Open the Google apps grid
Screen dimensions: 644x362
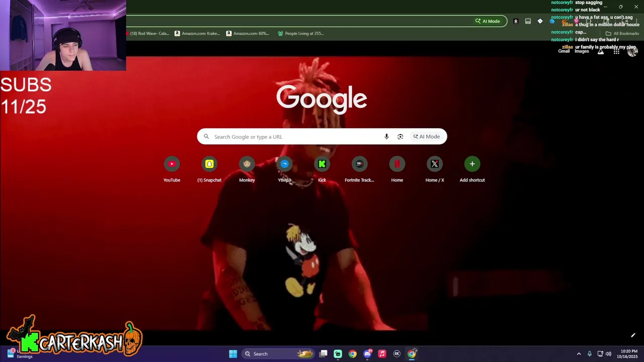(x=616, y=51)
